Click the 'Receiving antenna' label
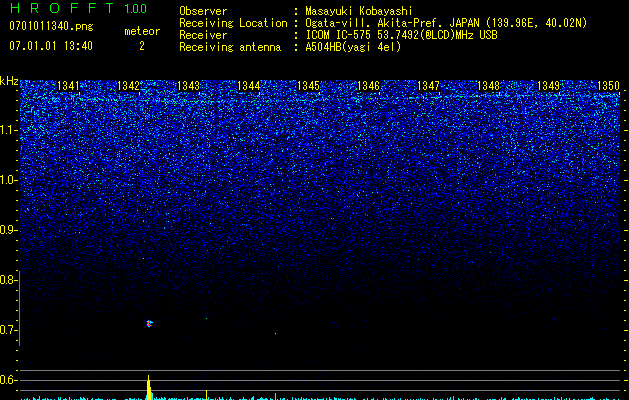Screen dimensions: 629x400 [230, 47]
